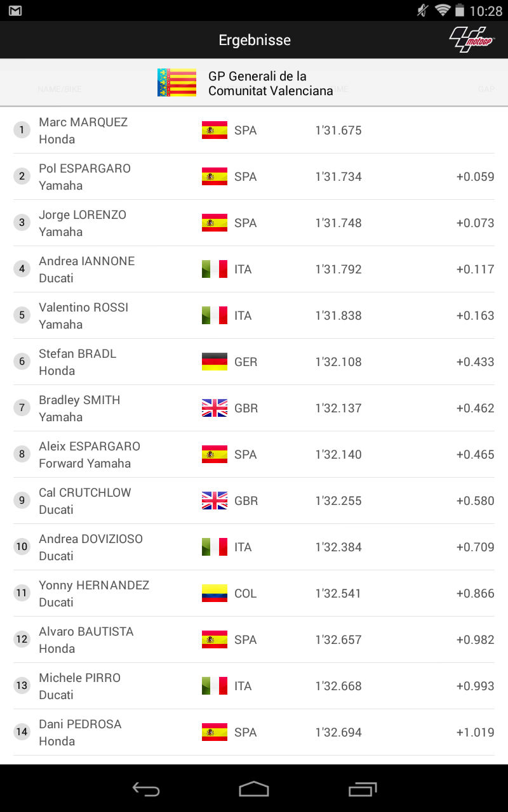508x812 pixels.
Task: Tap GP Generali de la Comunitat Valenciana header
Action: pos(271,83)
